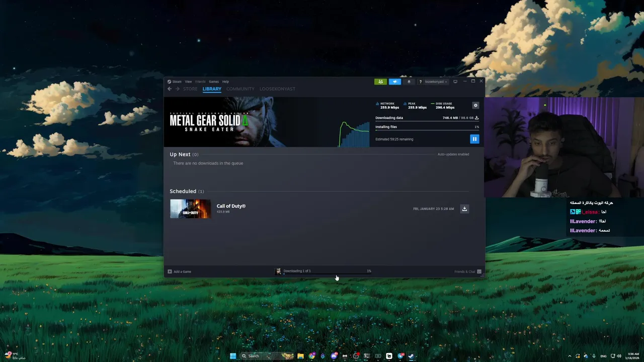The height and width of the screenshot is (362, 644).
Task: Click the Downloading 1 of 1 status
Action: 297,271
